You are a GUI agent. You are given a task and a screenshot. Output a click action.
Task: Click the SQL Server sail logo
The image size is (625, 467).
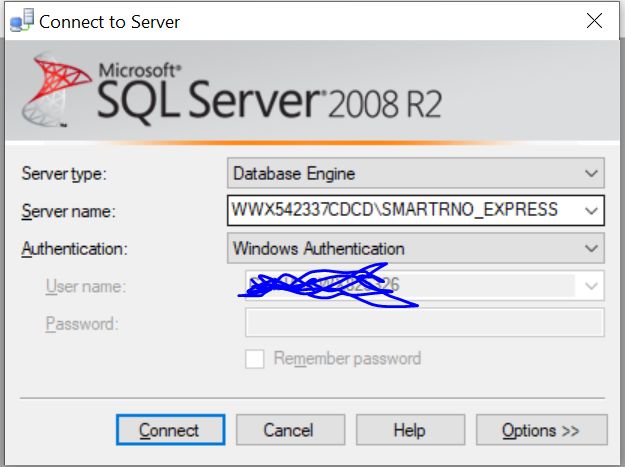(56, 90)
